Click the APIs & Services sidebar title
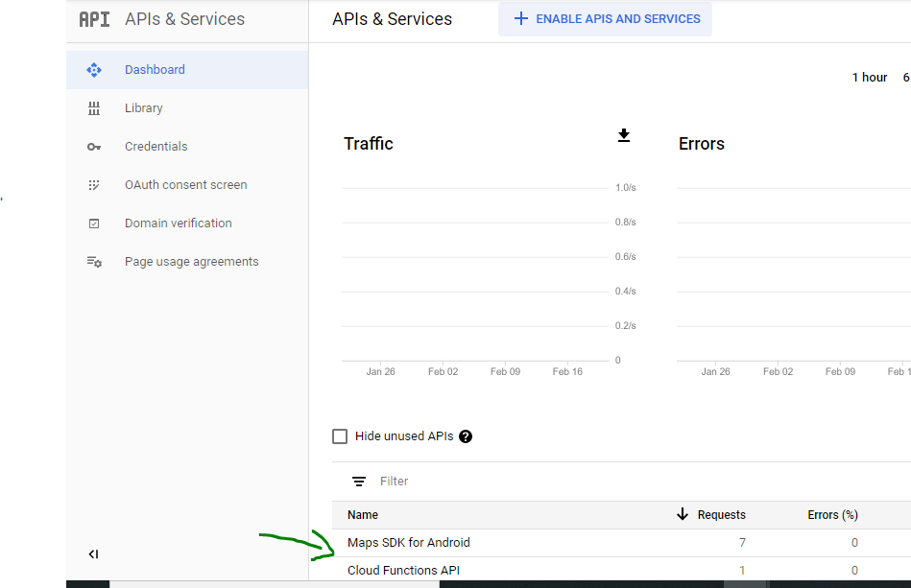 point(184,19)
